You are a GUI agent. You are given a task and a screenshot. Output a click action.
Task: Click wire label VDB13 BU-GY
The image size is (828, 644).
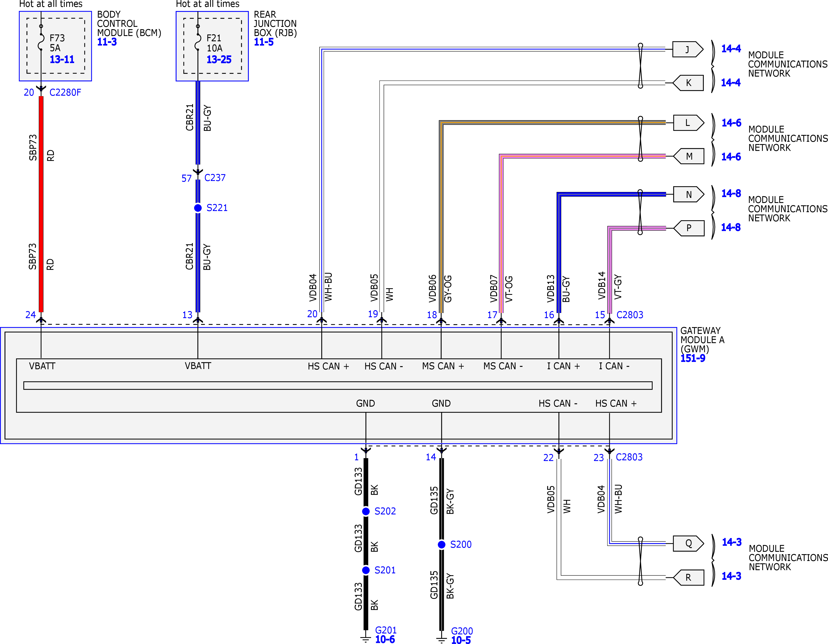(558, 289)
